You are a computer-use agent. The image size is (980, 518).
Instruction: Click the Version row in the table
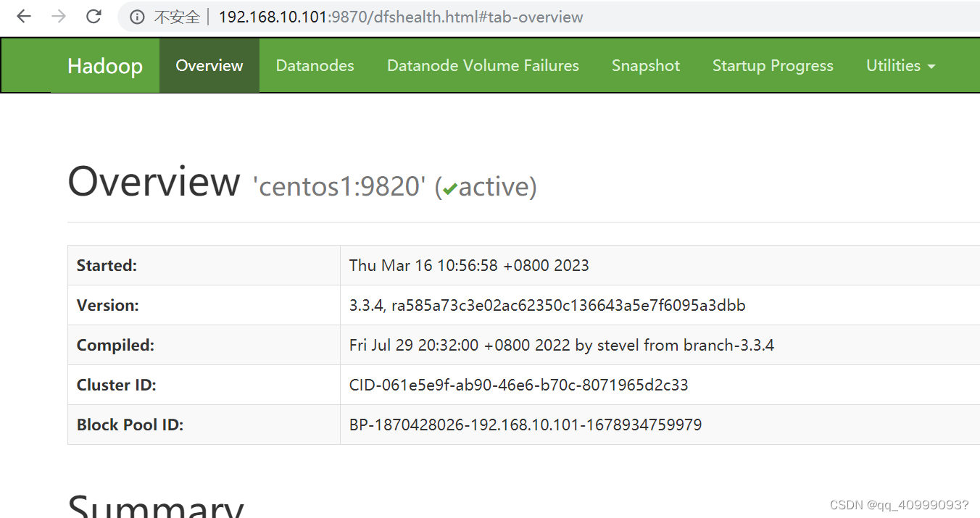(x=507, y=305)
